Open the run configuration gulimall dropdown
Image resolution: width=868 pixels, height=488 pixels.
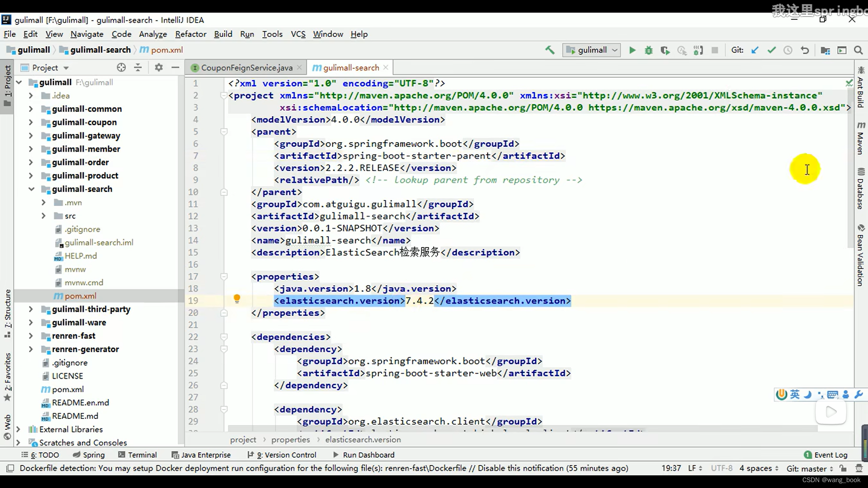click(x=591, y=50)
